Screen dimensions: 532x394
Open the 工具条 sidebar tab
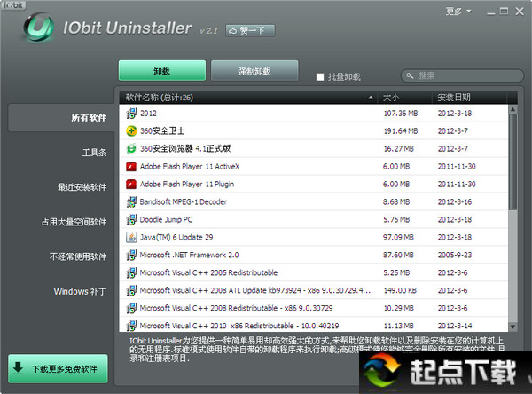[x=94, y=152]
